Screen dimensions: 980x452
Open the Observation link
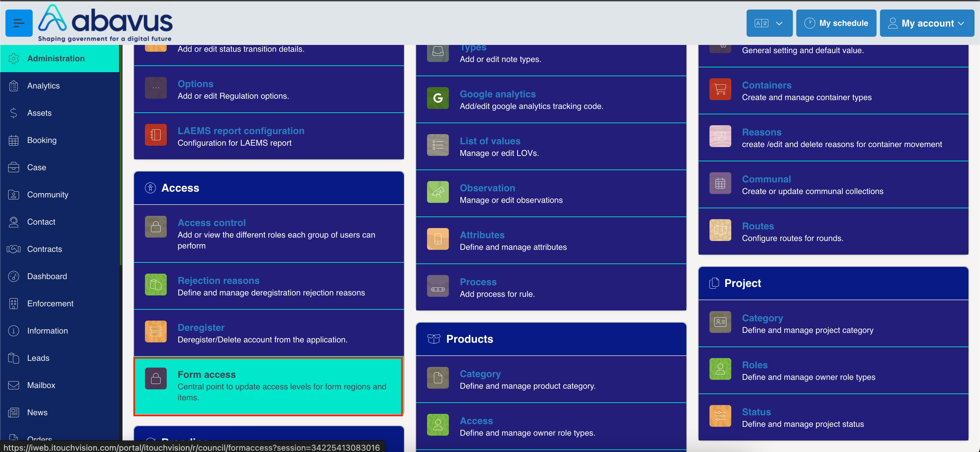click(487, 188)
